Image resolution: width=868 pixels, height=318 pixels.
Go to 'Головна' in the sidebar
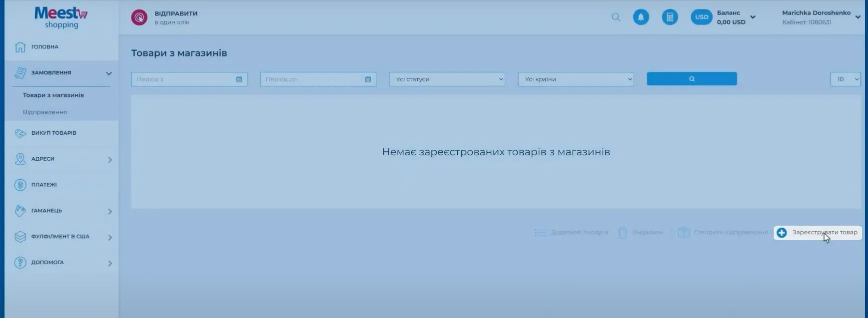pyautogui.click(x=44, y=47)
